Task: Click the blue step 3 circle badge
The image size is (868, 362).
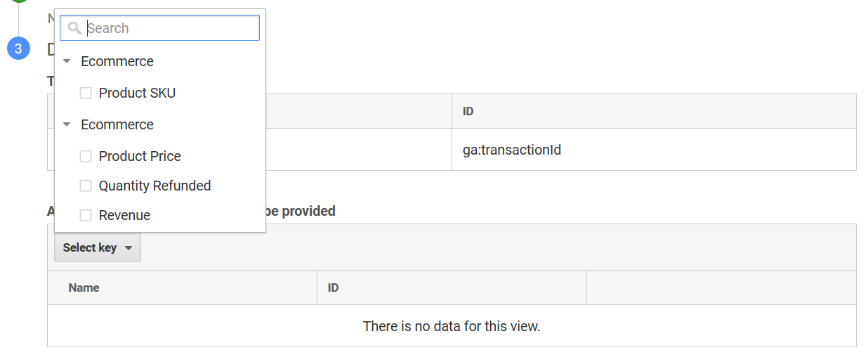Action: point(18,49)
